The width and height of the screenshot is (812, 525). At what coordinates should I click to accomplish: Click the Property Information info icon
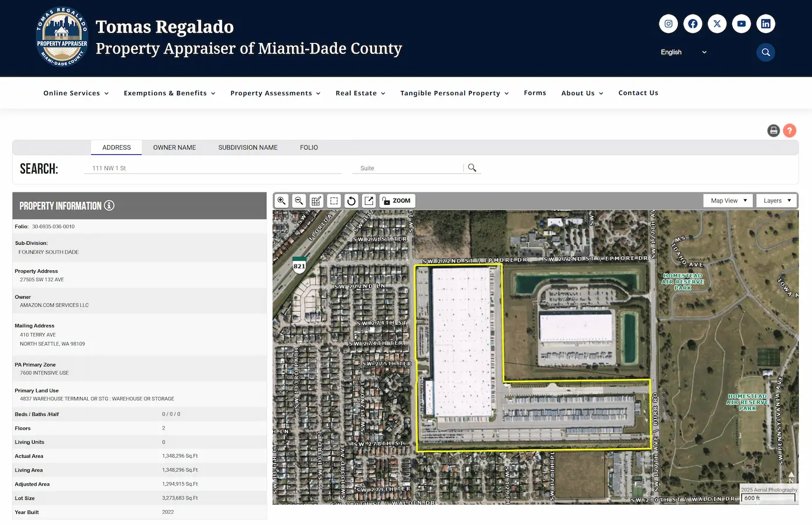pyautogui.click(x=109, y=205)
